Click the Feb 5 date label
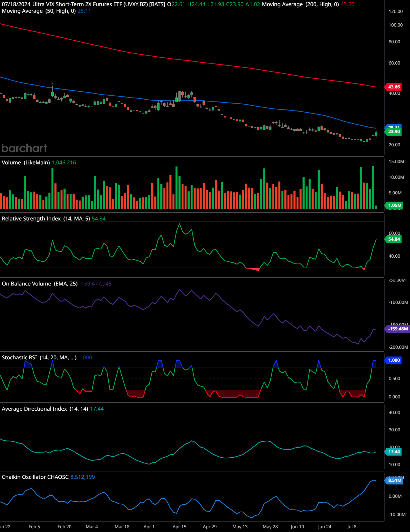The width and height of the screenshot is (410, 532). pyautogui.click(x=34, y=527)
